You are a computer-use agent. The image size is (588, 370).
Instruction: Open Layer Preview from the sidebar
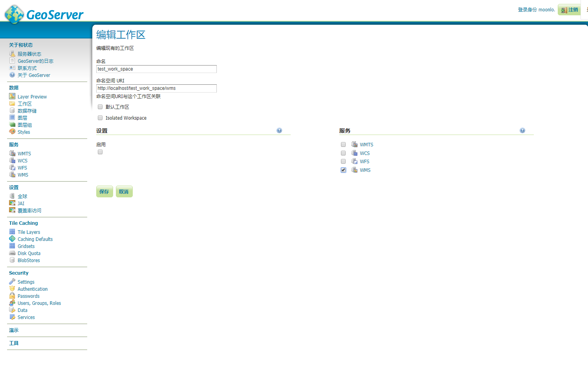32,96
